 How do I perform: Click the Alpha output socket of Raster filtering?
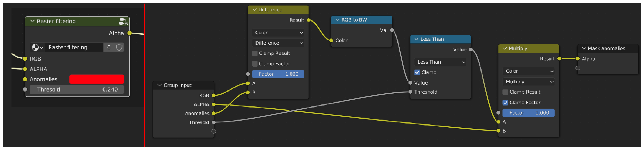coord(130,33)
